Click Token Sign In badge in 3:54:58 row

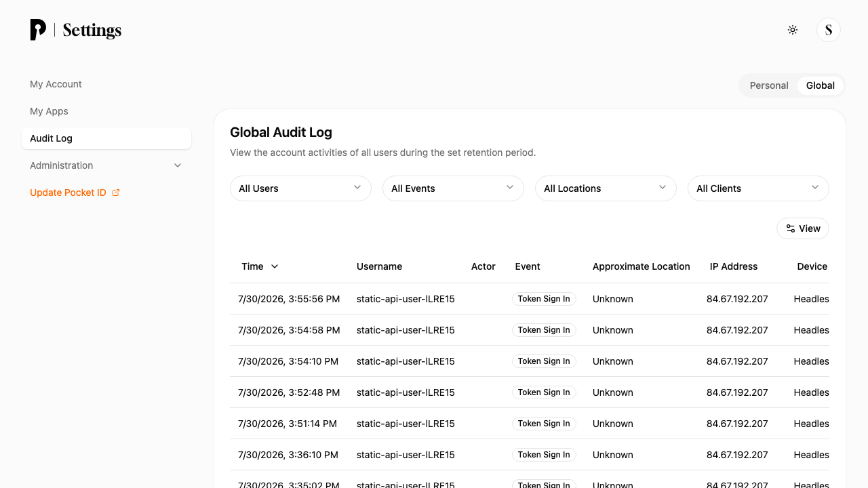544,330
